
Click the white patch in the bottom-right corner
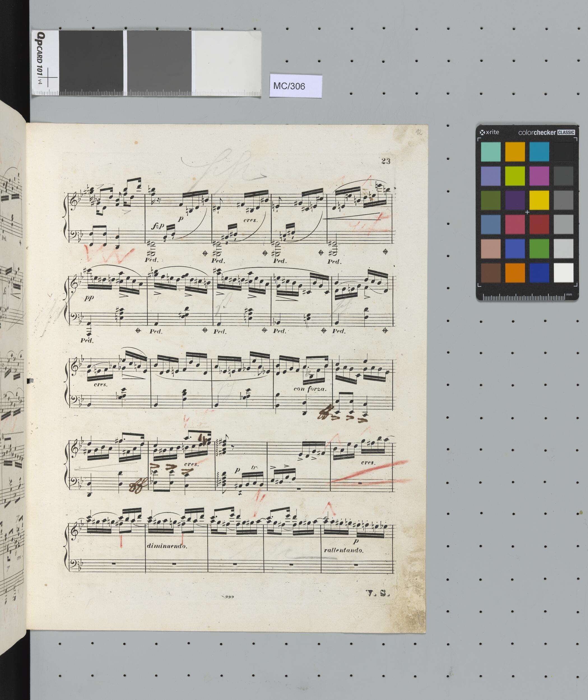[564, 273]
